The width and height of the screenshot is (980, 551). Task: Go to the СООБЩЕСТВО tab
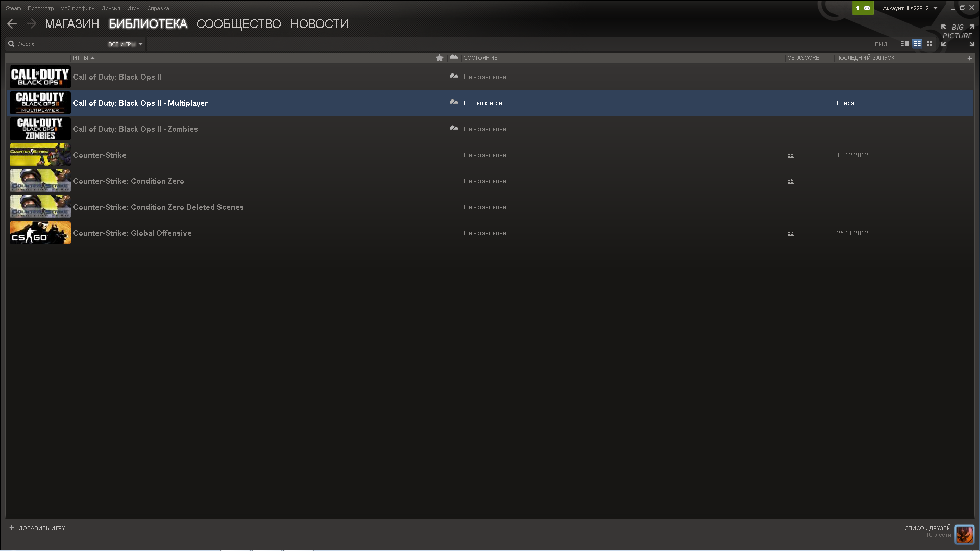click(238, 24)
